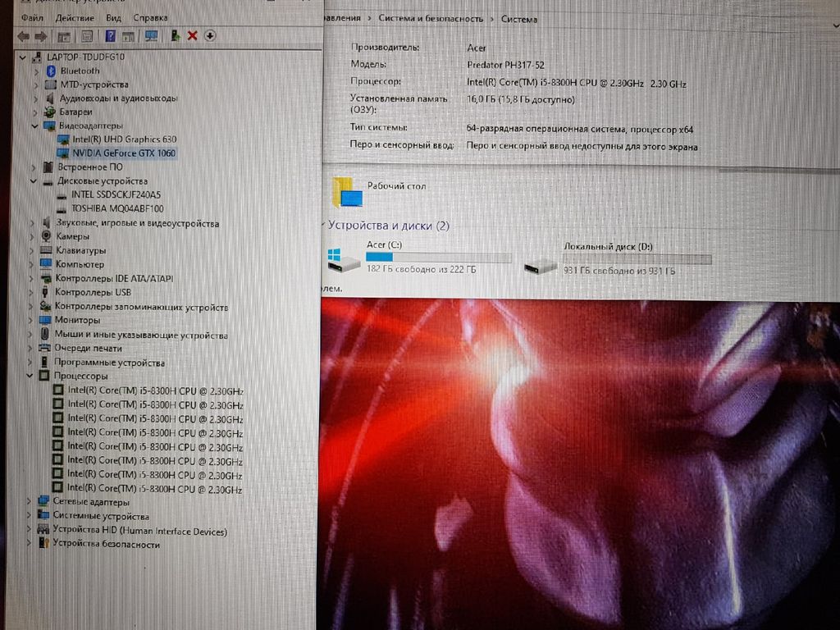Expand Звуковые, игровые и видеоустройства

[x=33, y=223]
